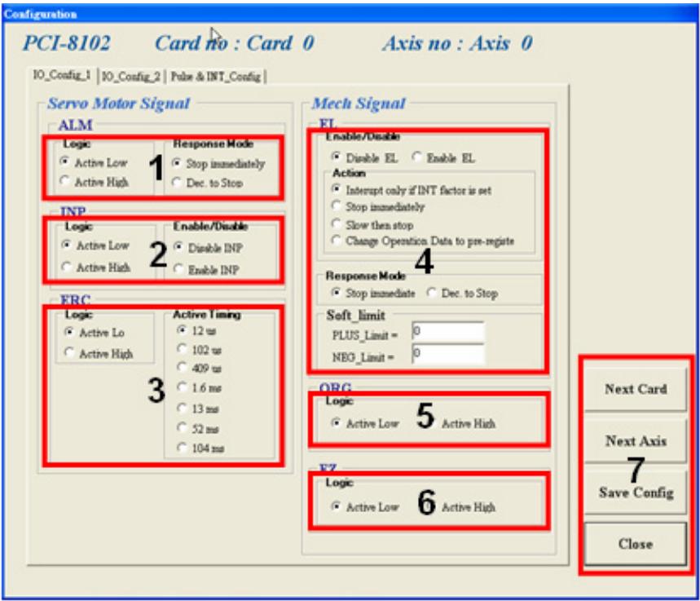
Task: Click the Save Config button
Action: tap(636, 493)
